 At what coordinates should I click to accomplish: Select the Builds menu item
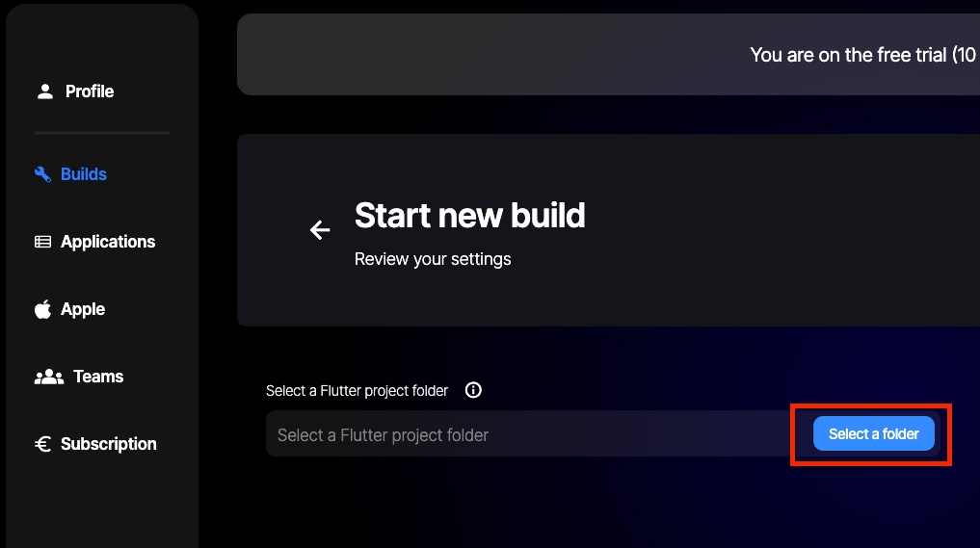tap(84, 174)
